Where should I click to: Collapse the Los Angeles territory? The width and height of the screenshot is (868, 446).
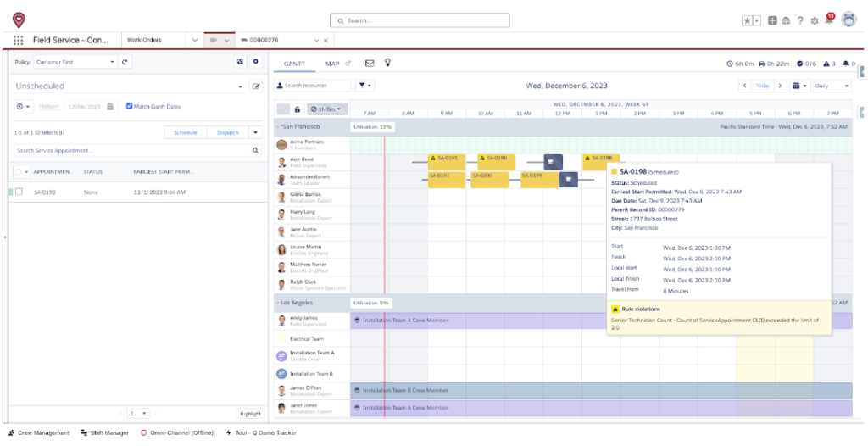click(277, 303)
